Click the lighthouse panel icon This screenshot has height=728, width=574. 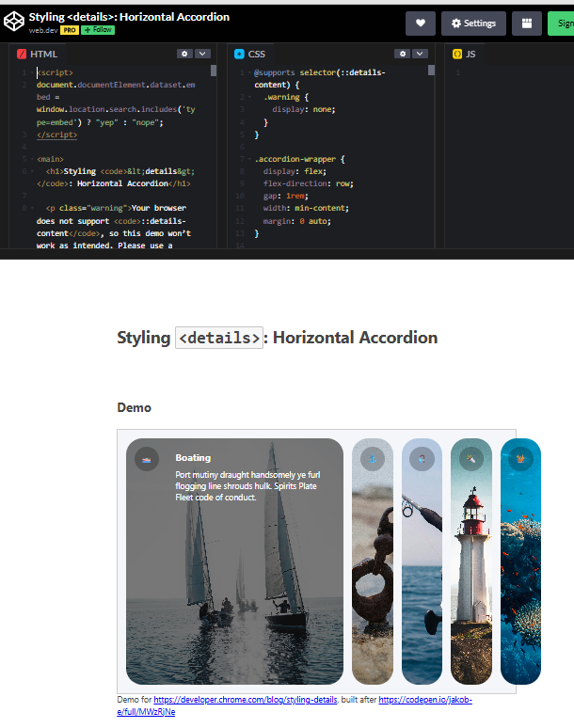click(470, 459)
